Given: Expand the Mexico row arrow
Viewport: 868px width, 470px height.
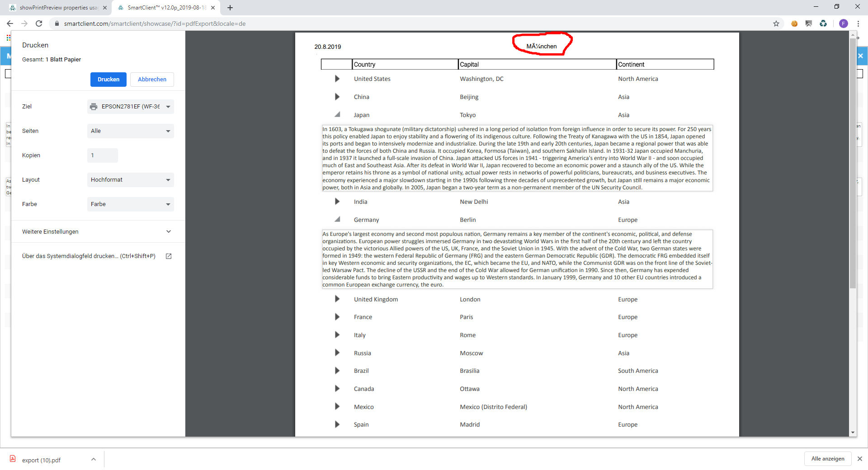Looking at the screenshot, I should pos(337,406).
